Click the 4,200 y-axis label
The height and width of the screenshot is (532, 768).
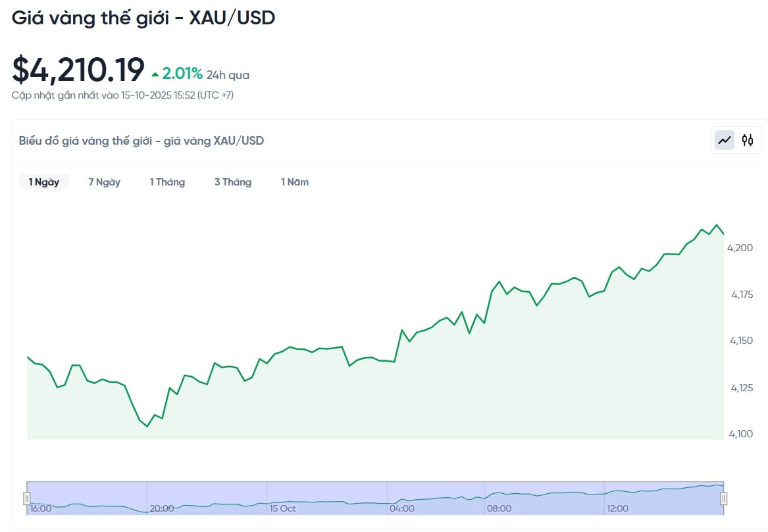(740, 248)
